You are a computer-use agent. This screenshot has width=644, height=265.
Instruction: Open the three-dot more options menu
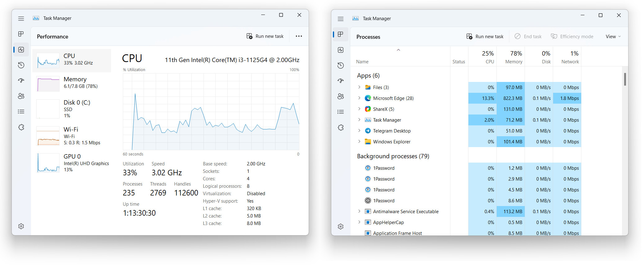[x=299, y=36]
